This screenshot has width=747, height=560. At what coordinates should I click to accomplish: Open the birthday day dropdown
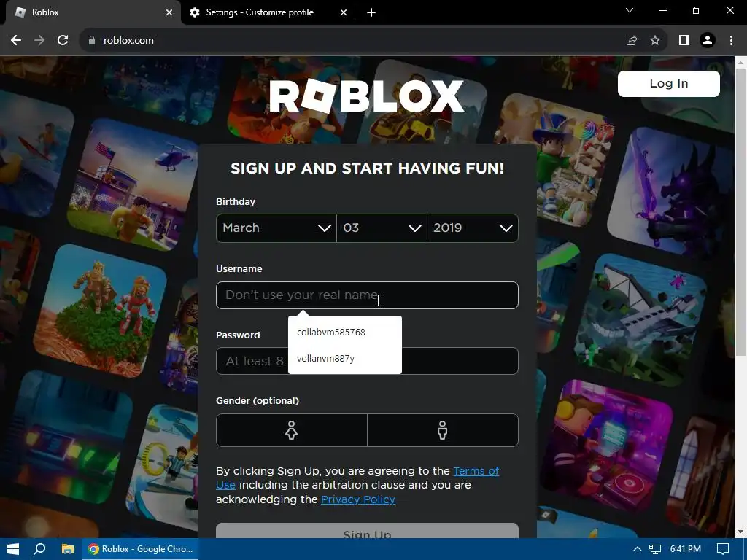coord(382,228)
